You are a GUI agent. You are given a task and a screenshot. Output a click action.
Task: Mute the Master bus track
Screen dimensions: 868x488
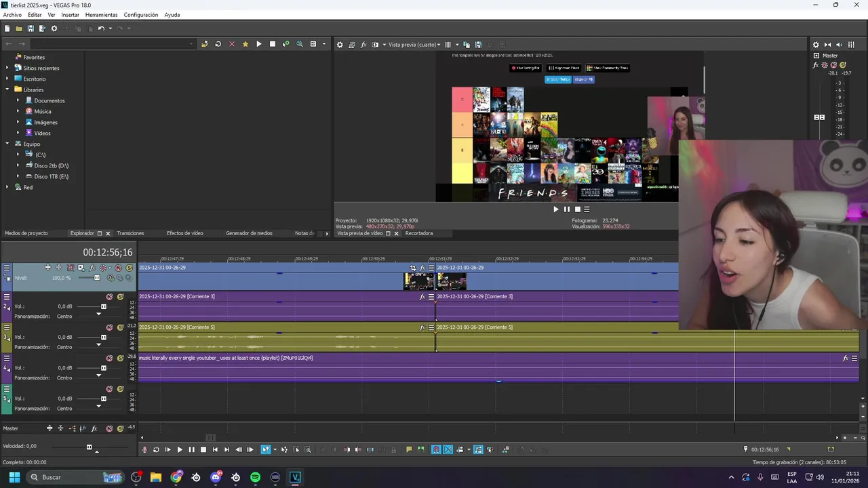point(109,428)
